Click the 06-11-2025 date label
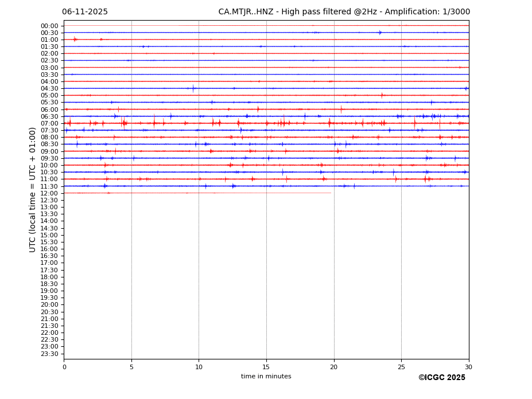 tap(85, 12)
